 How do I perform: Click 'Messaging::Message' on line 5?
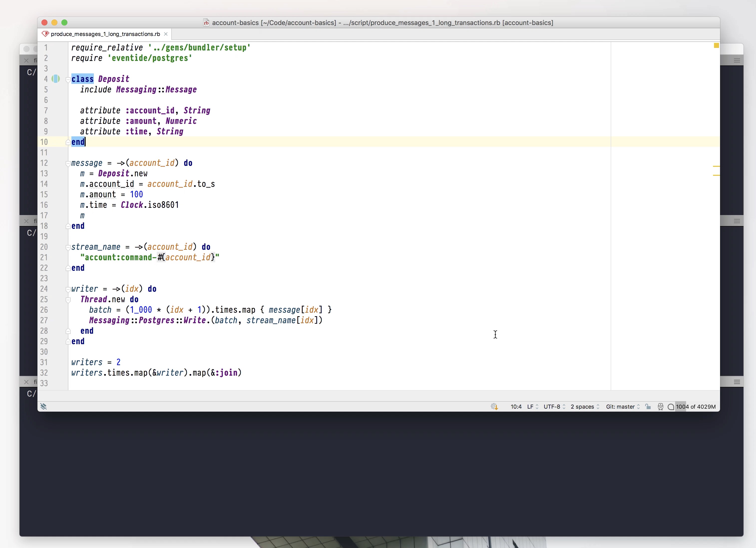(x=156, y=89)
